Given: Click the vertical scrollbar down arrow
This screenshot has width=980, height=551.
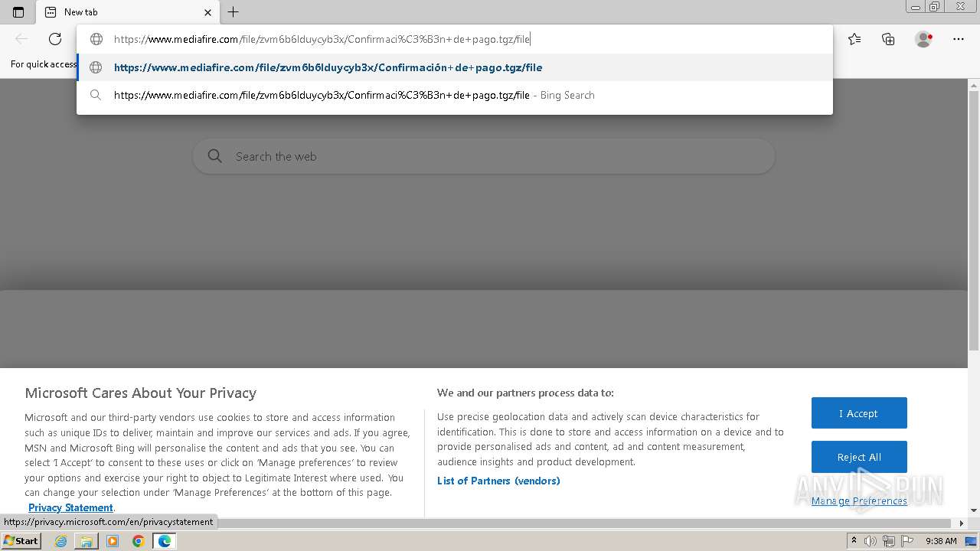Looking at the screenshot, I should pos(974,510).
